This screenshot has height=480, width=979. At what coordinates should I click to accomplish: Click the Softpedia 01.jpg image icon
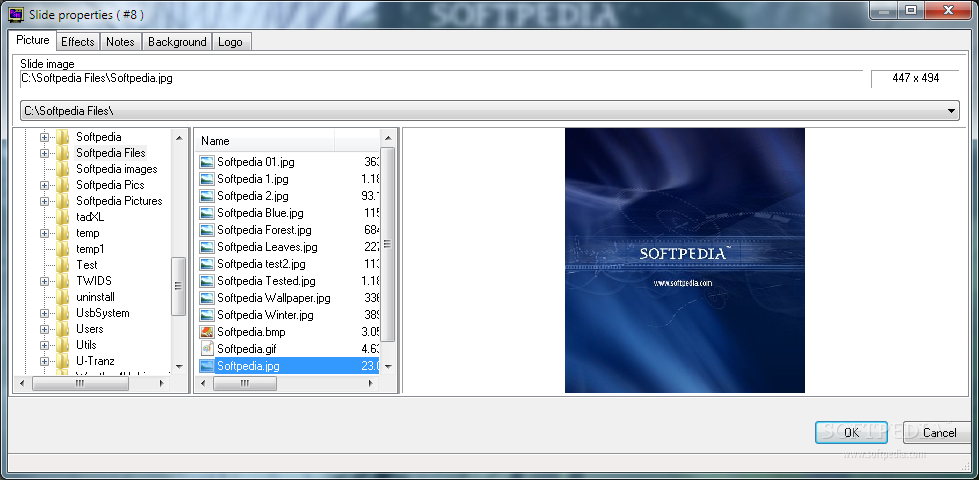(207, 162)
